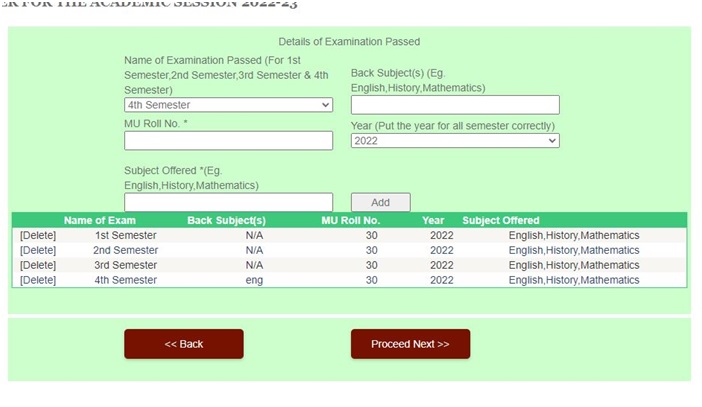Screen dimensions: 702x407
Task: Select the "eng" back subject cell
Action: tap(254, 281)
